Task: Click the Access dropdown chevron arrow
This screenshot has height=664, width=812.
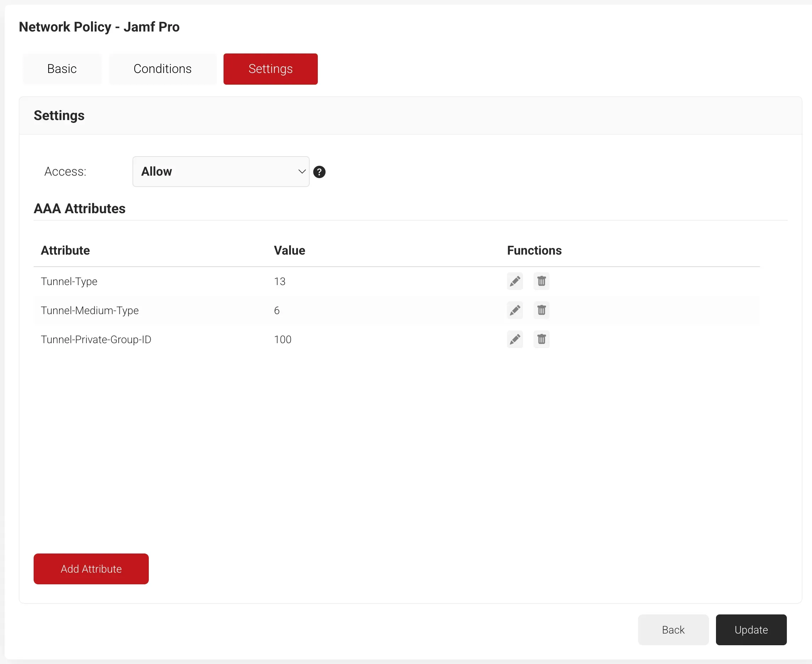Action: tap(301, 171)
